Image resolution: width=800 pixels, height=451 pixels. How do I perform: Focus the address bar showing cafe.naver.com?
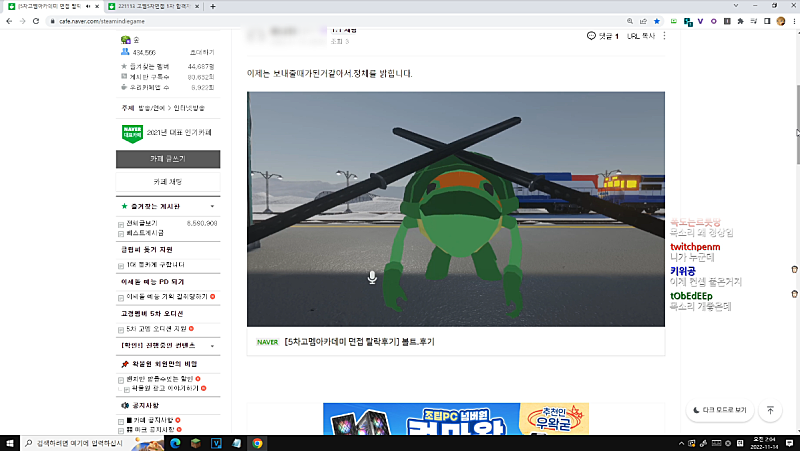click(x=337, y=21)
